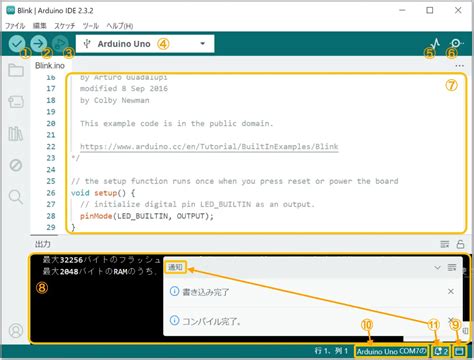
Task: Open the Boards Manager sidebar icon
Action: [x=16, y=102]
